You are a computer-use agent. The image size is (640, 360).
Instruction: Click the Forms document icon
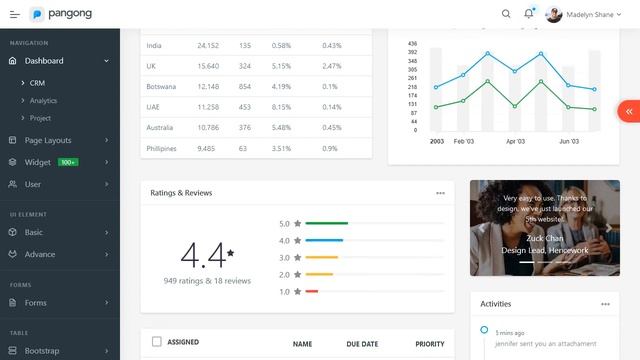[x=13, y=302]
